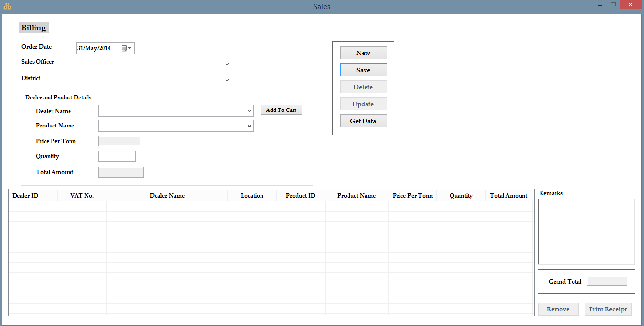The height and width of the screenshot is (326, 644).
Task: Open the Order Date calendar picker
Action: [x=126, y=48]
